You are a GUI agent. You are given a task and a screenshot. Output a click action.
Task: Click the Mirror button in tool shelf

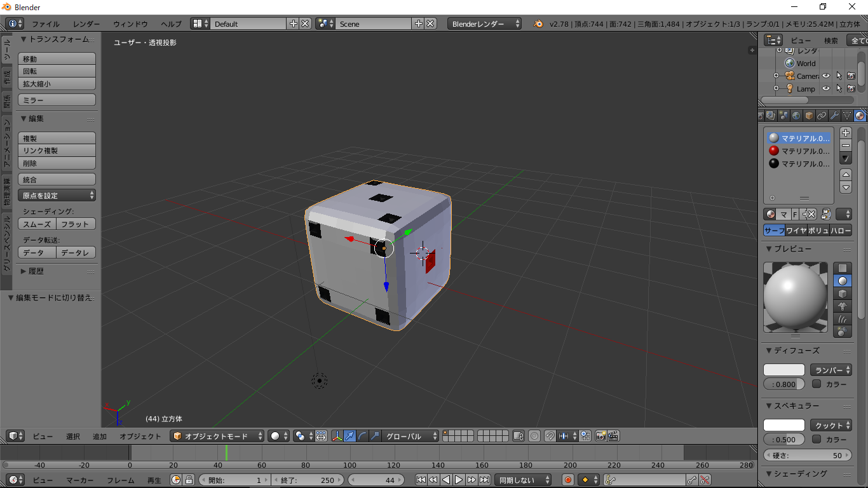(x=57, y=100)
